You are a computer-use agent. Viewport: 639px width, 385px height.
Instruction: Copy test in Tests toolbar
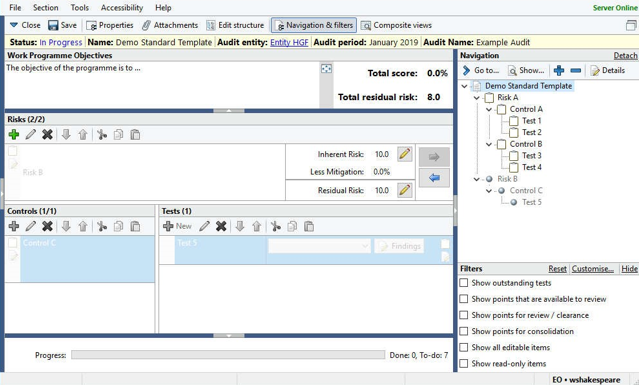(292, 226)
